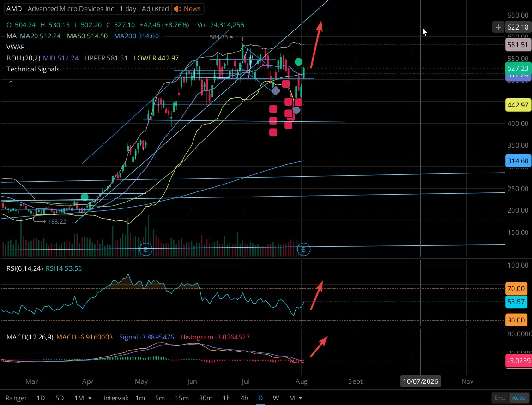Click the green signal dot near the April candles
Screen dimensions: 532x405
[85, 197]
